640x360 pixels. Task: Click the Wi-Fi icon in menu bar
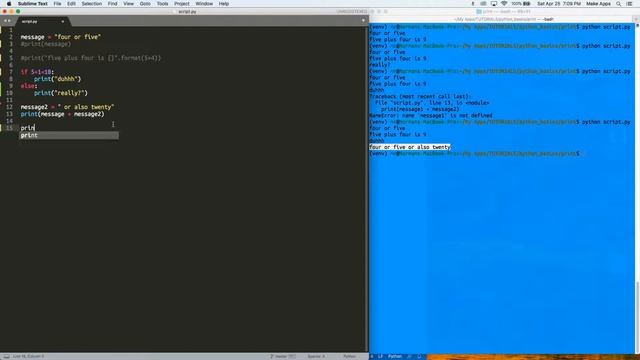[x=504, y=4]
